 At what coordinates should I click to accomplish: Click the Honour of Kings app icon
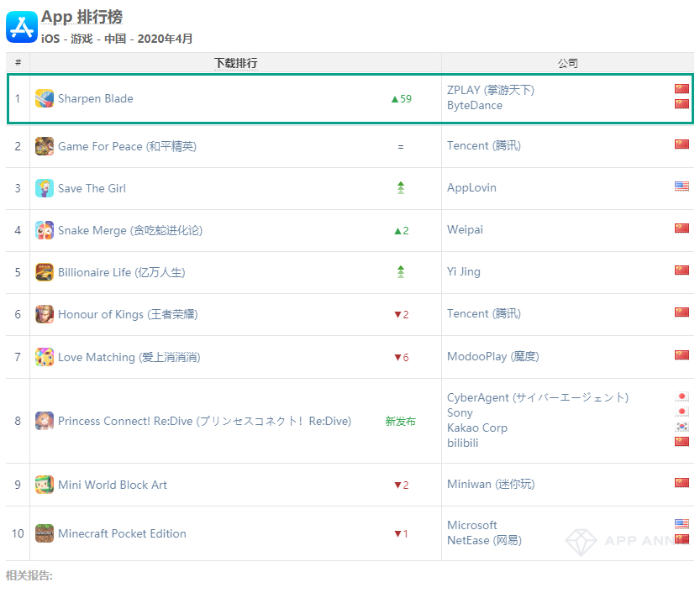click(x=45, y=314)
